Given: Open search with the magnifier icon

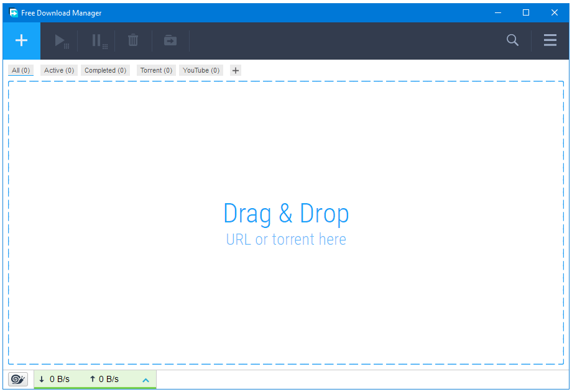Looking at the screenshot, I should click(x=512, y=40).
